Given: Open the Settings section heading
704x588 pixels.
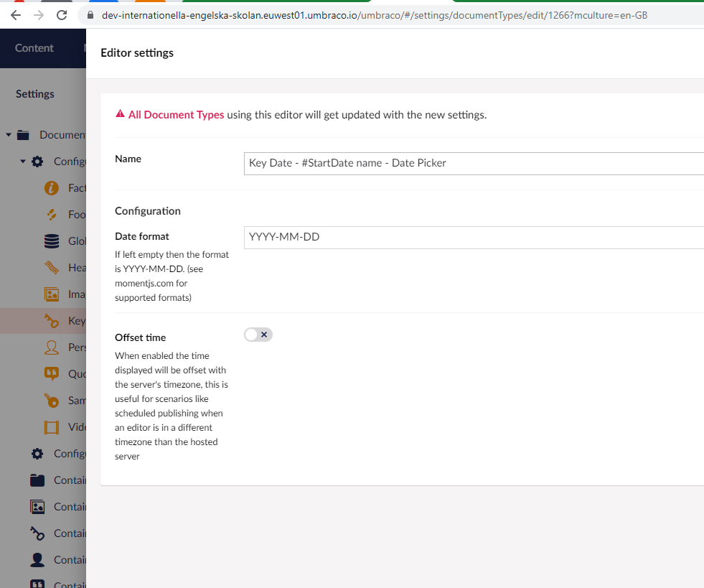Looking at the screenshot, I should [x=34, y=93].
